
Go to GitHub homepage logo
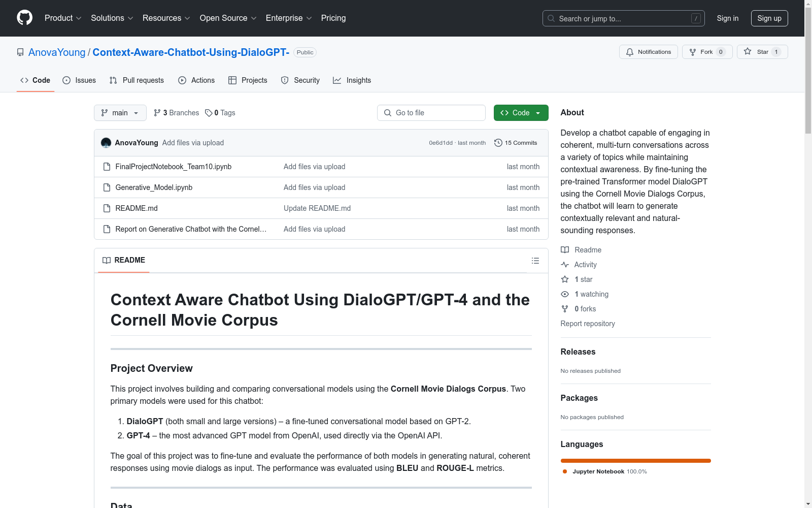[24, 18]
